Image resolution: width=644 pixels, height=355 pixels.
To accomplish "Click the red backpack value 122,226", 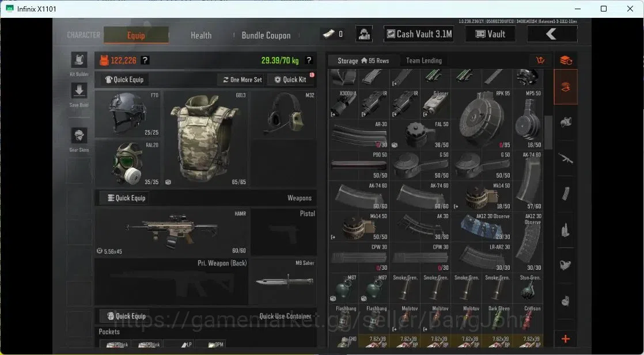I will click(x=118, y=60).
